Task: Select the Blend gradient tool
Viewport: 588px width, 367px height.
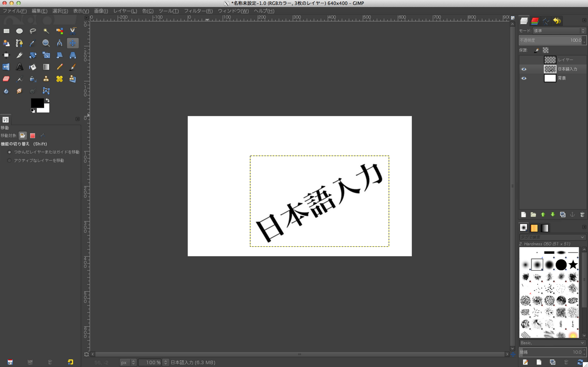Action: pyautogui.click(x=46, y=67)
